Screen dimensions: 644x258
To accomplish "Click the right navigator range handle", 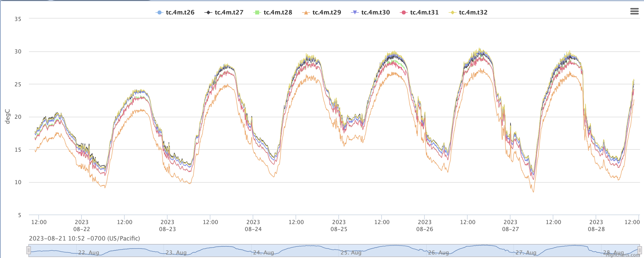I will coord(640,250).
